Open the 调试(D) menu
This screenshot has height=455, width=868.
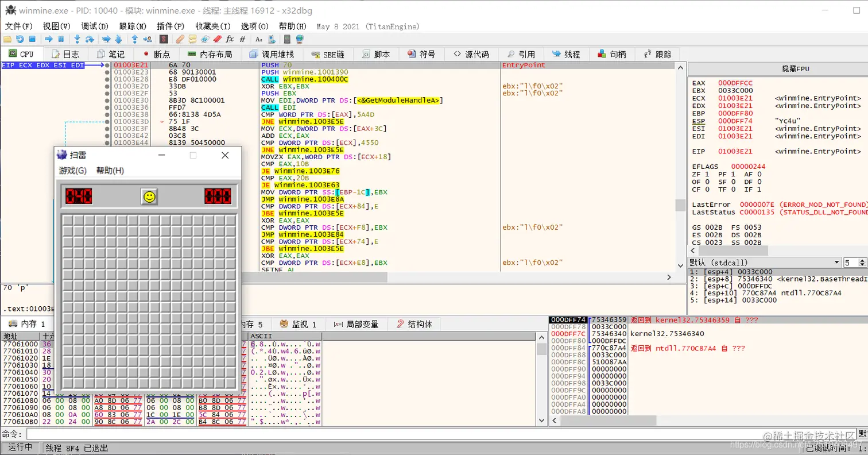[95, 26]
